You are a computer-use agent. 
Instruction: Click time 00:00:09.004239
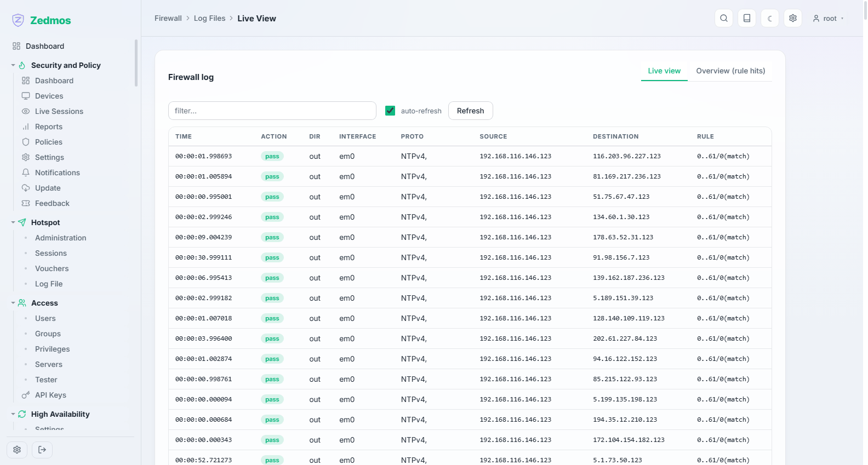204,237
